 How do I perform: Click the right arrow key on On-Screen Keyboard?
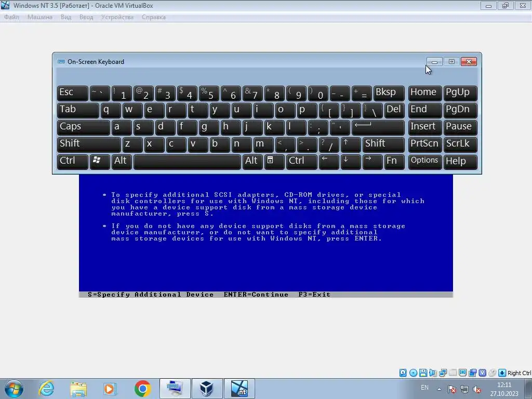[373, 162]
